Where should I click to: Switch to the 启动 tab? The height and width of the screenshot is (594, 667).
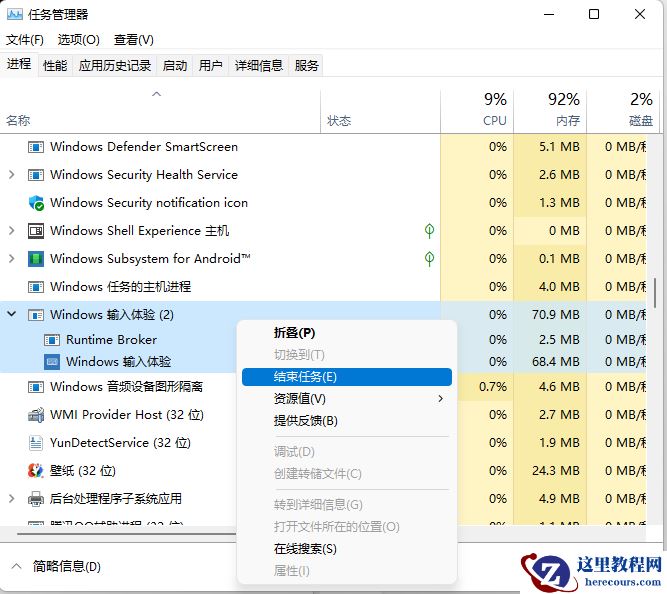(175, 66)
